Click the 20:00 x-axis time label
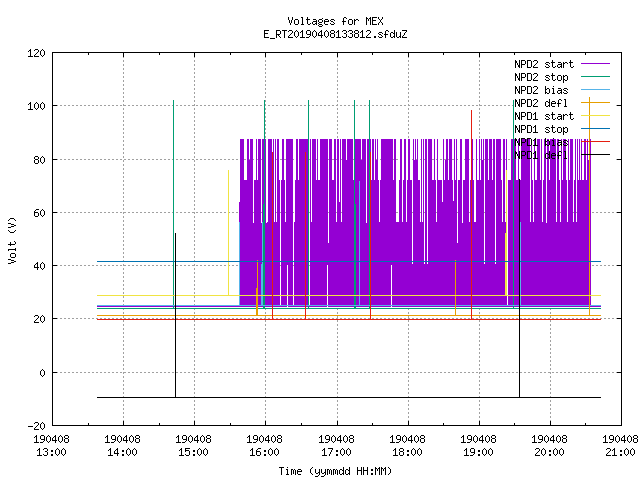This screenshot has width=640, height=480. [x=549, y=452]
